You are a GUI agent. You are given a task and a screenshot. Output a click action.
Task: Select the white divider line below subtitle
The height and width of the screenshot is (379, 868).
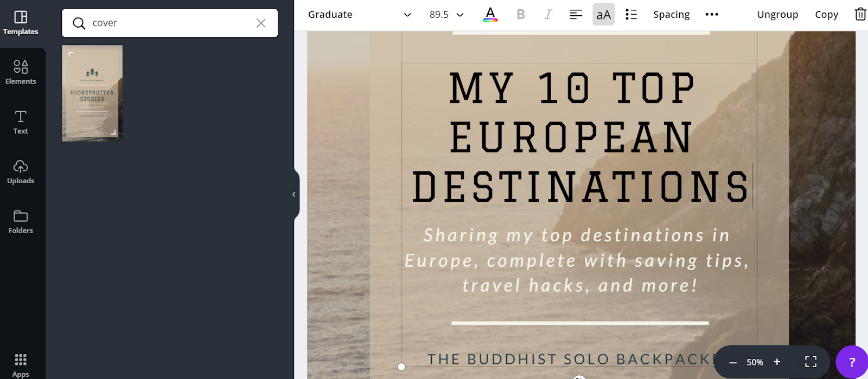(x=580, y=323)
